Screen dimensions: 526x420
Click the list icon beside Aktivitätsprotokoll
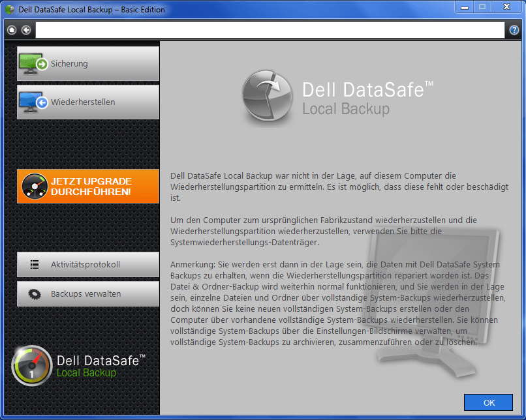click(x=35, y=265)
